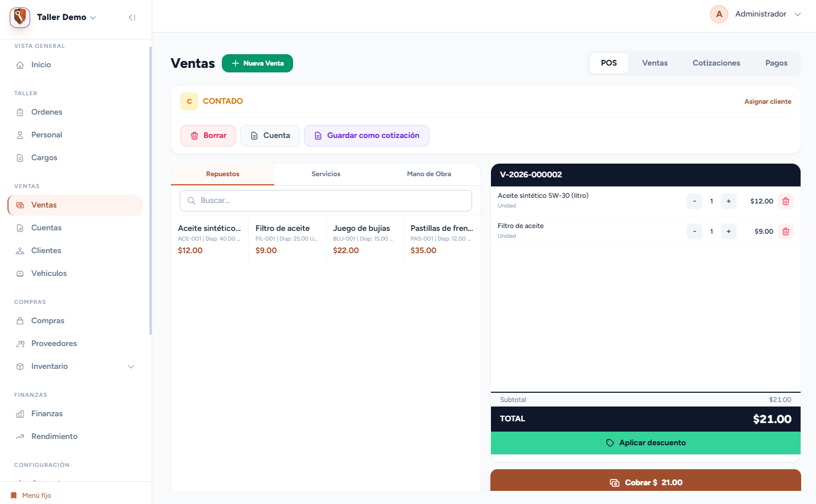The height and width of the screenshot is (504, 816).
Task: Open Personal person icon in sidebar
Action: 20,135
